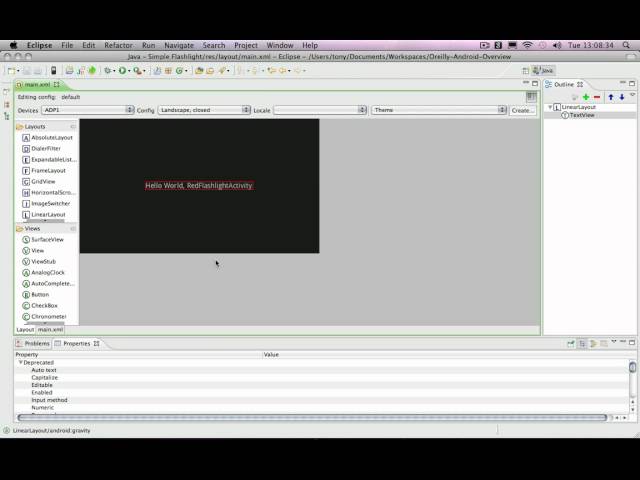Select CheckBox widget in the palette
This screenshot has width=640, height=480.
(x=40, y=306)
